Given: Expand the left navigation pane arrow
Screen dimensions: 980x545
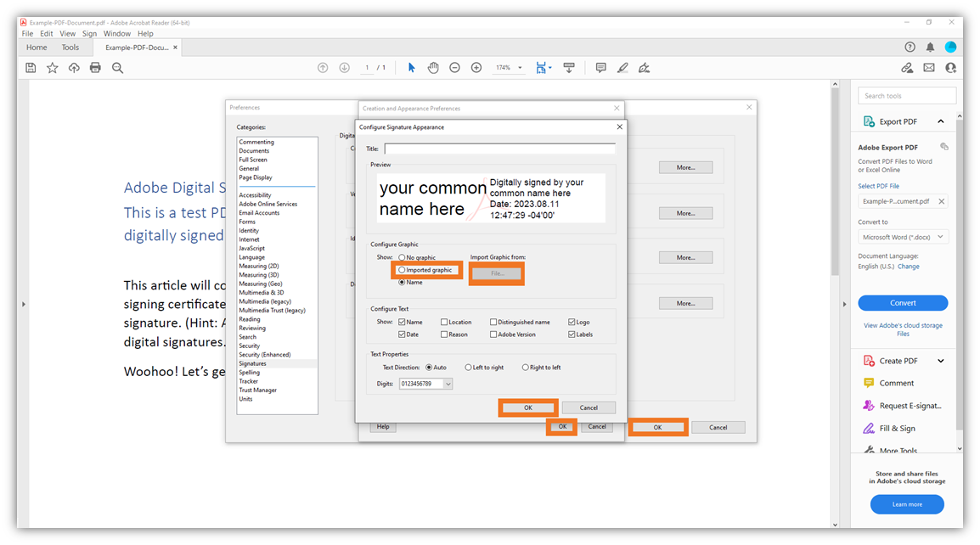Looking at the screenshot, I should pyautogui.click(x=24, y=305).
